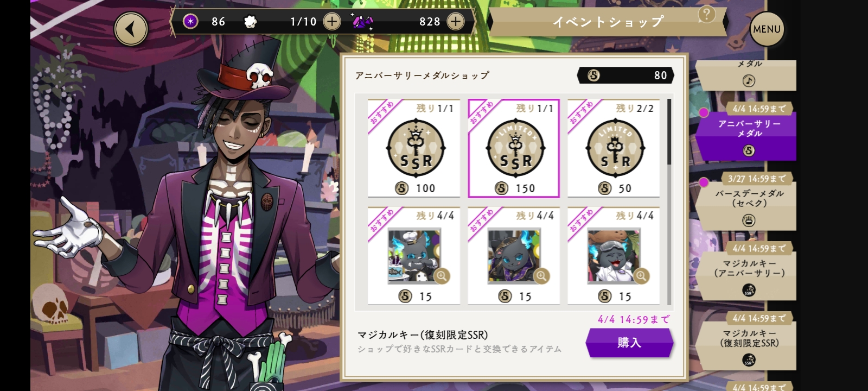Screen dimensions: 868x391
Task: Open the help question mark icon
Action: click(706, 14)
